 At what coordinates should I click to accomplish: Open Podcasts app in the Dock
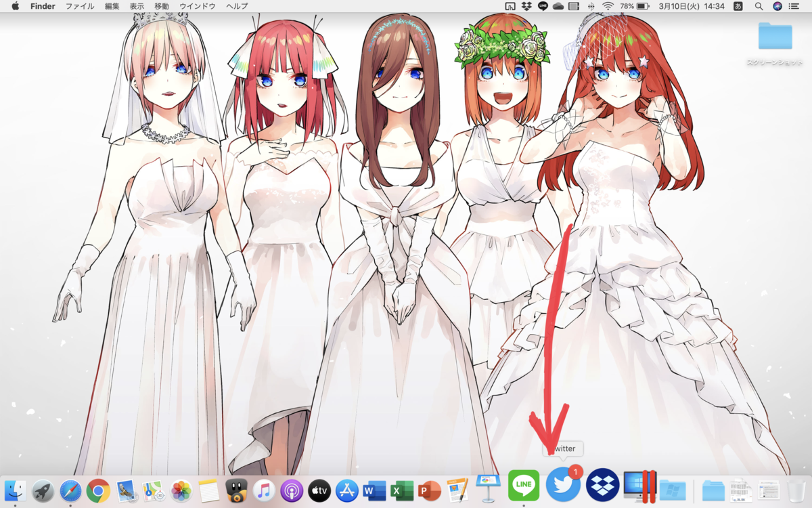tap(292, 490)
